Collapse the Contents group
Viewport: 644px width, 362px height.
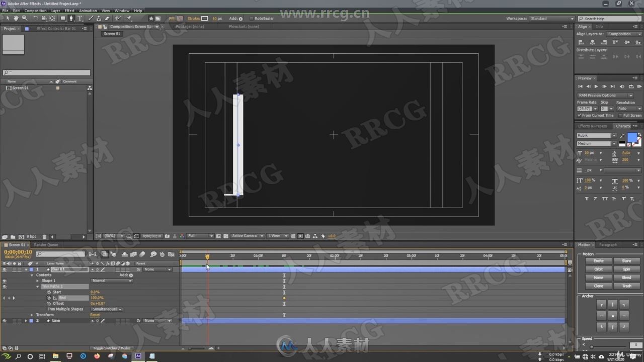(32, 275)
